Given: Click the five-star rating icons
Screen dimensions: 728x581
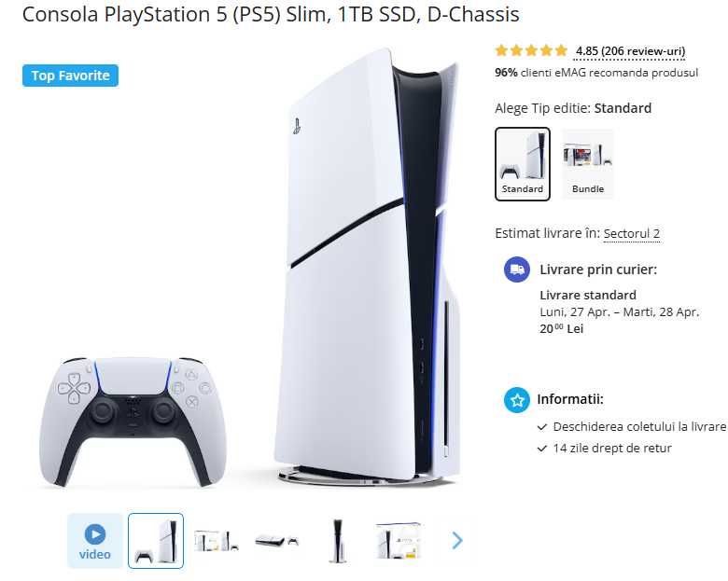Looking at the screenshot, I should [531, 50].
